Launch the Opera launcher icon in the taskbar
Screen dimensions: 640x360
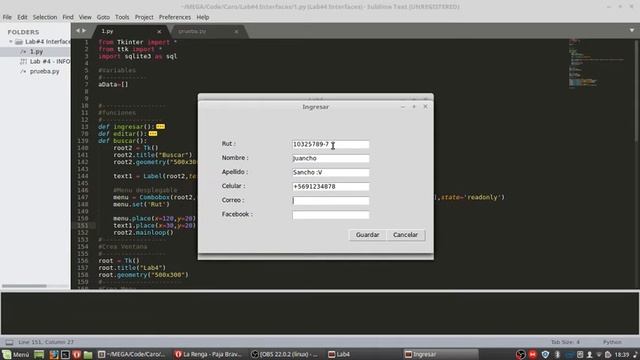click(x=76, y=354)
